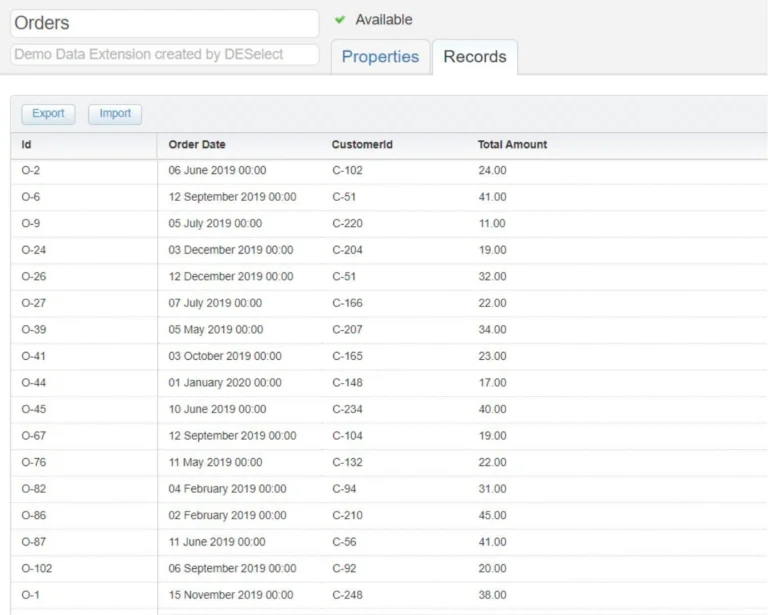
Task: Edit the Orders name field
Action: pyautogui.click(x=165, y=23)
